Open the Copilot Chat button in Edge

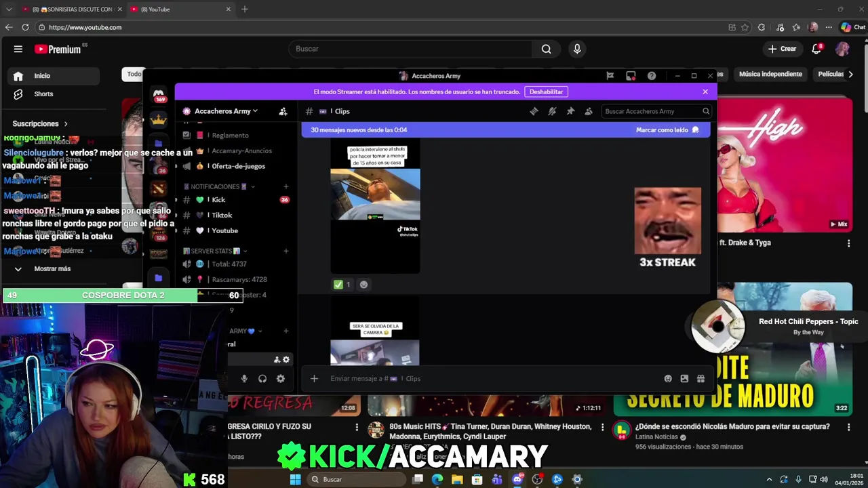[852, 27]
